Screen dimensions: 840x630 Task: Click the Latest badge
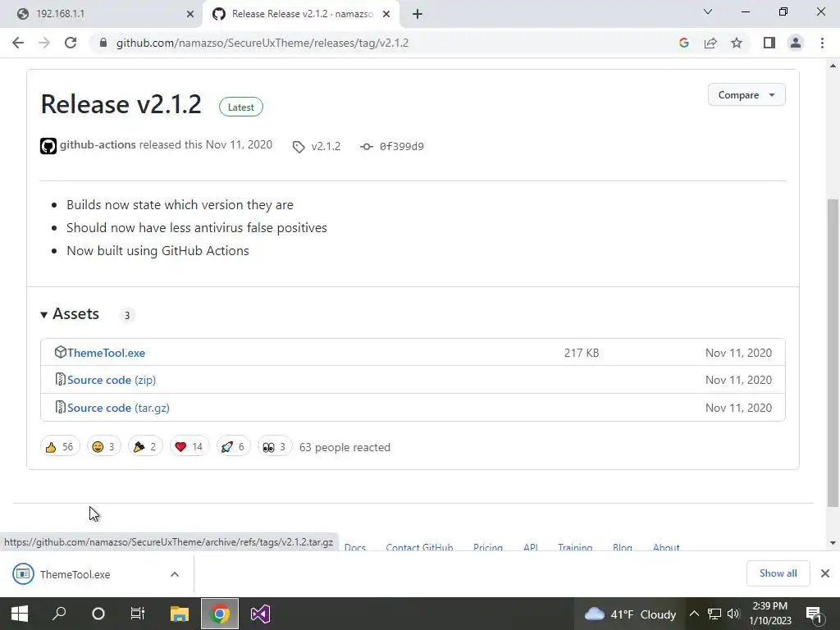point(241,107)
